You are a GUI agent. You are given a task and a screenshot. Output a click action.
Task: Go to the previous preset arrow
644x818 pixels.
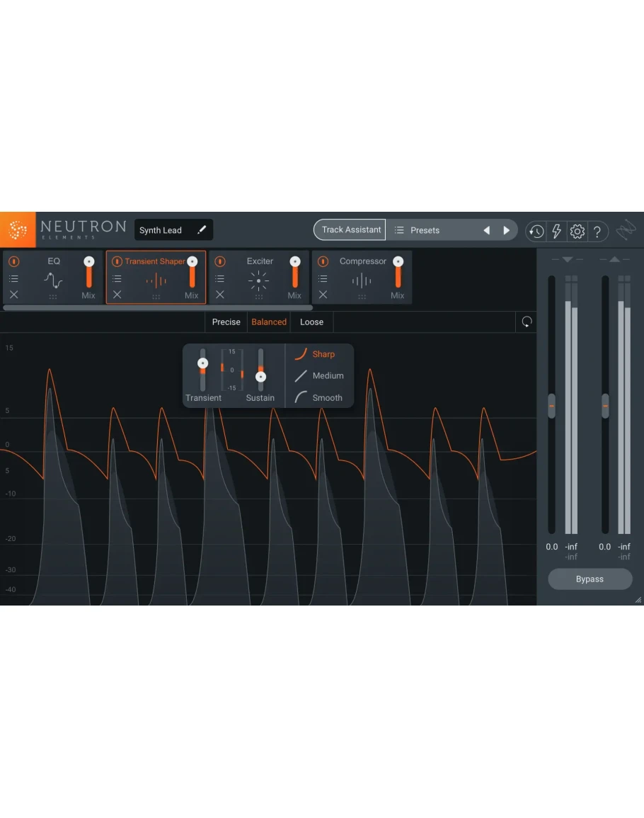[x=486, y=230]
